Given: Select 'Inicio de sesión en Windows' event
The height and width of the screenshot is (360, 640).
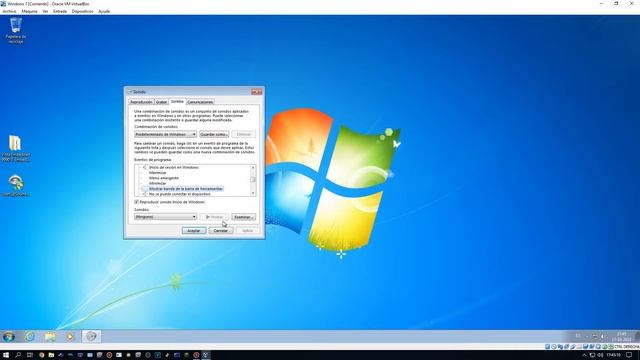Looking at the screenshot, I should pyautogui.click(x=173, y=167).
